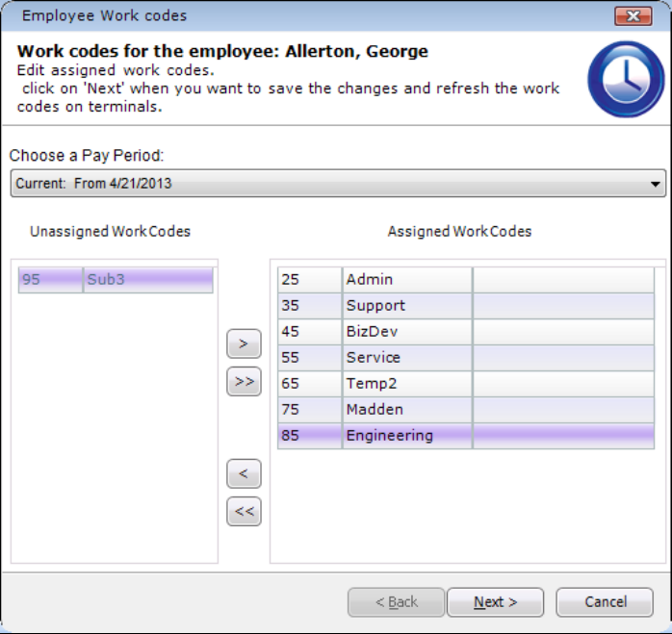Image resolution: width=672 pixels, height=634 pixels.
Task: Select the Temp2 work code
Action: click(x=406, y=384)
